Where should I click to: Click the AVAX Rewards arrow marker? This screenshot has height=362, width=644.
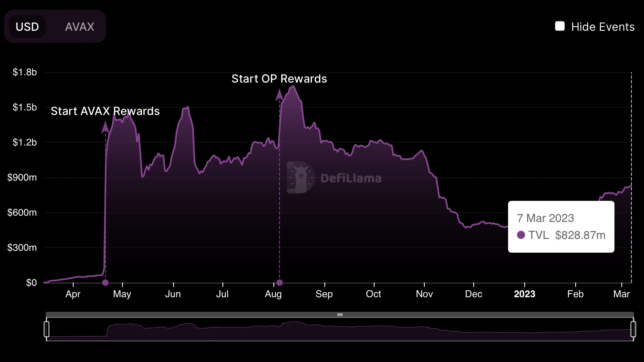click(105, 127)
